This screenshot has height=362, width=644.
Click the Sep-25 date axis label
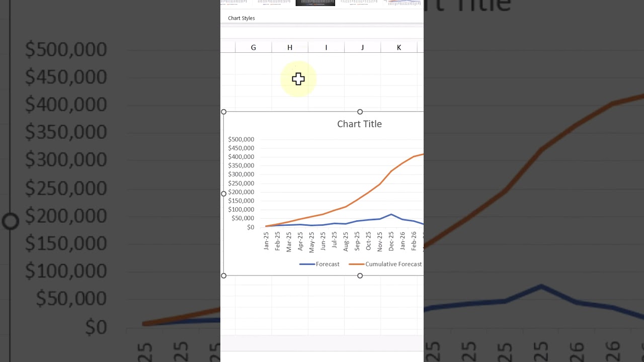pos(357,241)
